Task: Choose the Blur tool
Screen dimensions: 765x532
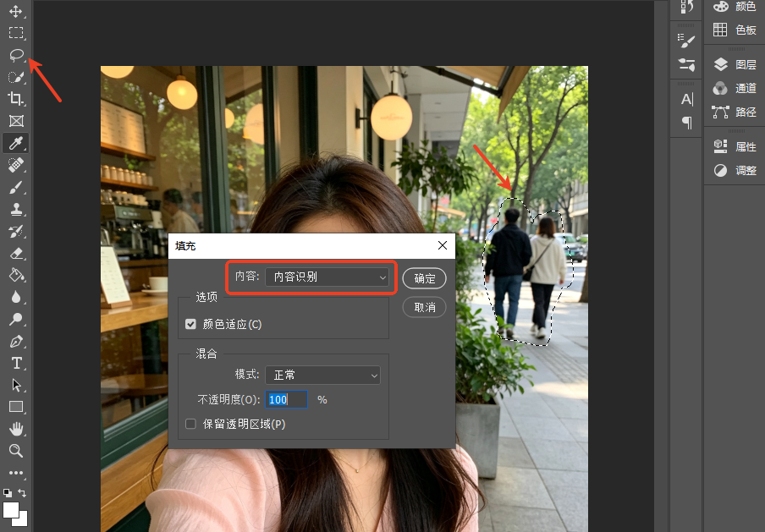Action: coord(15,298)
